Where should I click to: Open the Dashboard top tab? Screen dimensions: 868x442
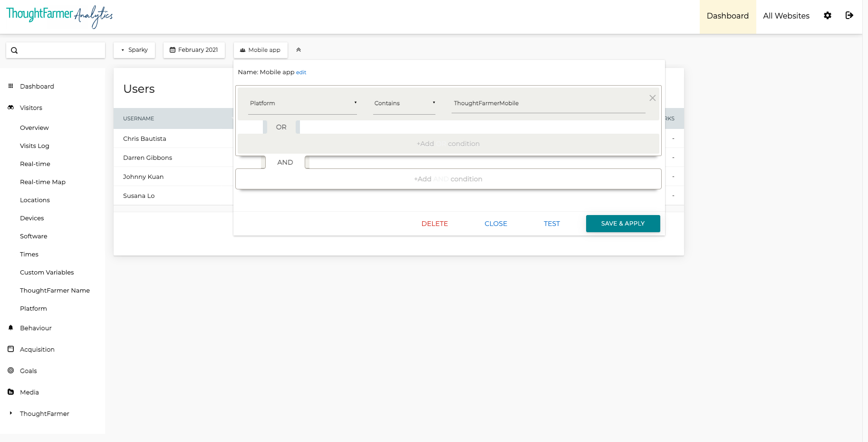pyautogui.click(x=728, y=16)
